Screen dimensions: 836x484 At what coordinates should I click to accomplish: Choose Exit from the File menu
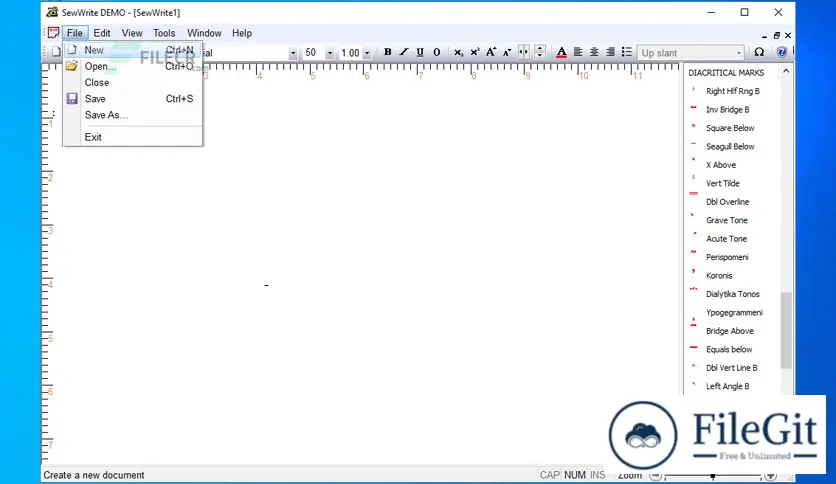click(133, 137)
